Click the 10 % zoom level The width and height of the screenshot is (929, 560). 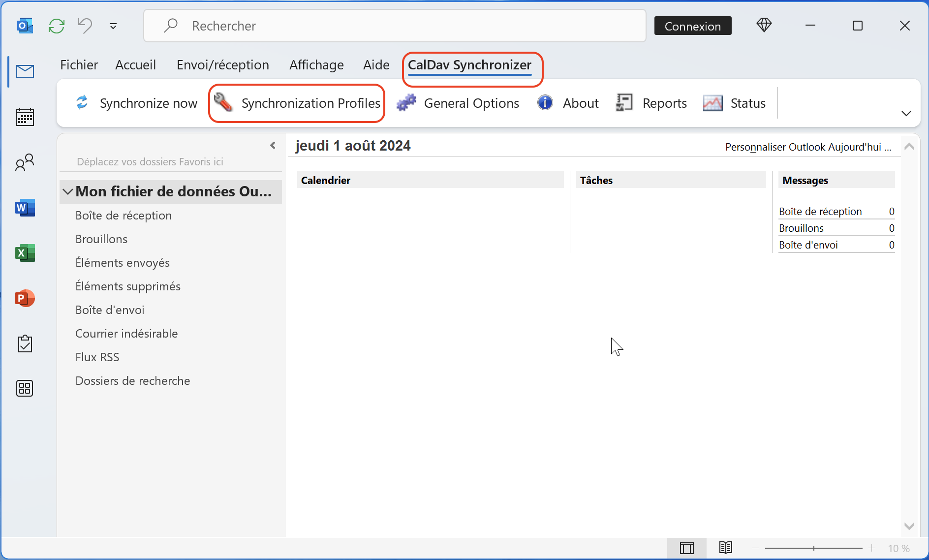(x=898, y=548)
